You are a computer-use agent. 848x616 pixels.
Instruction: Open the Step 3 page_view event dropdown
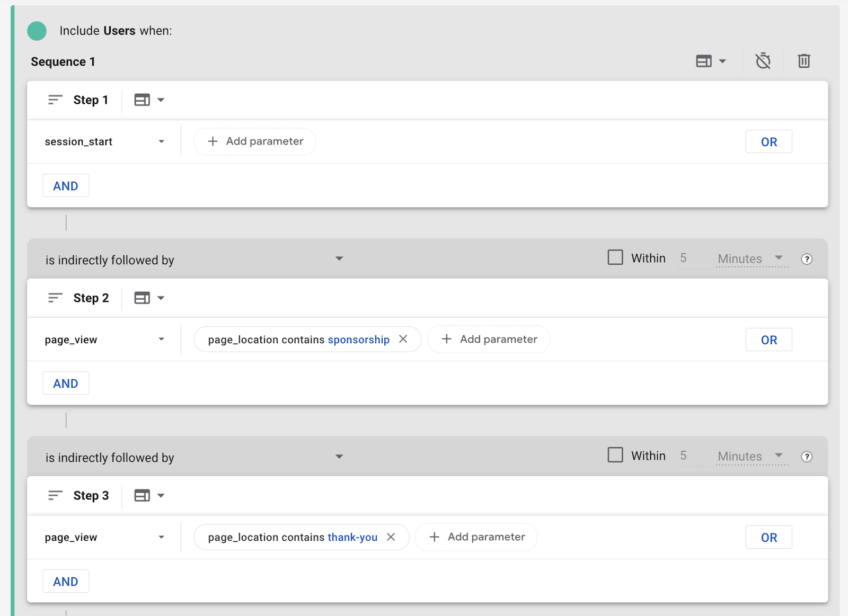click(104, 538)
